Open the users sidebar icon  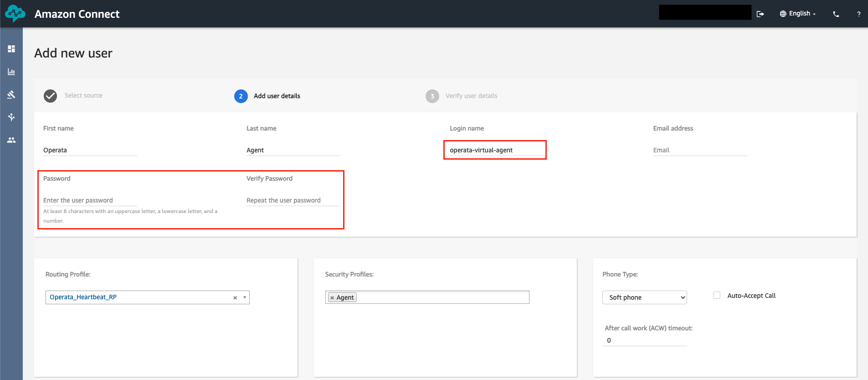pos(11,140)
